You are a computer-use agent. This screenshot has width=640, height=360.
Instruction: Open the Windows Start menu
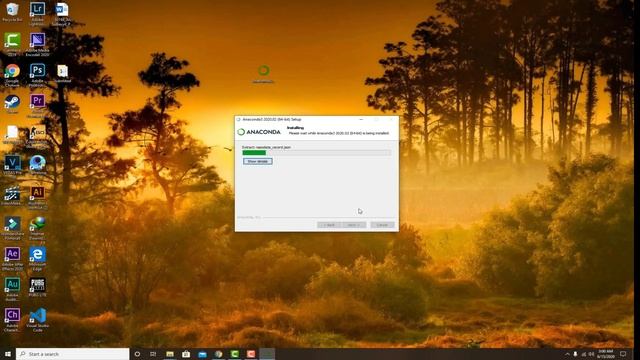(8, 354)
